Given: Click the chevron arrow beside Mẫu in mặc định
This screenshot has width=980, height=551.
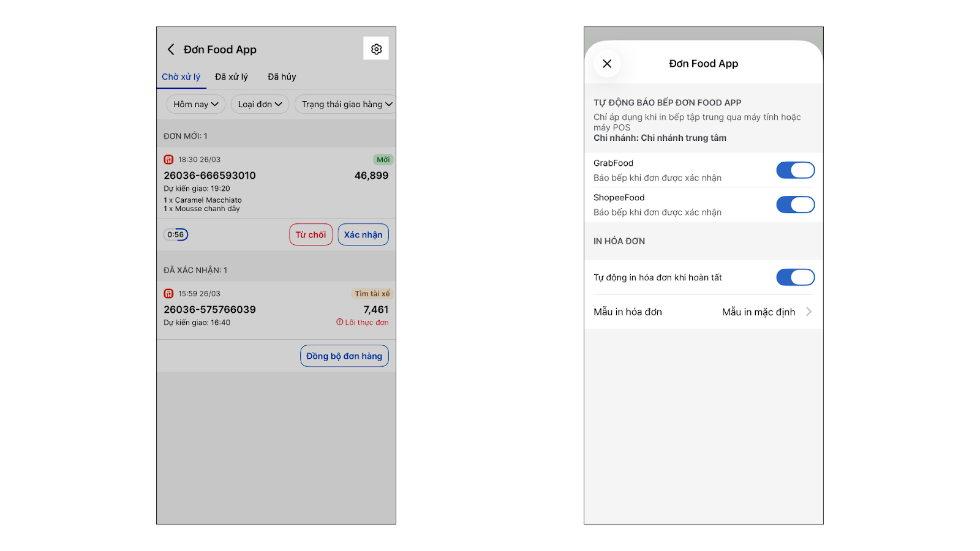Looking at the screenshot, I should [x=809, y=312].
